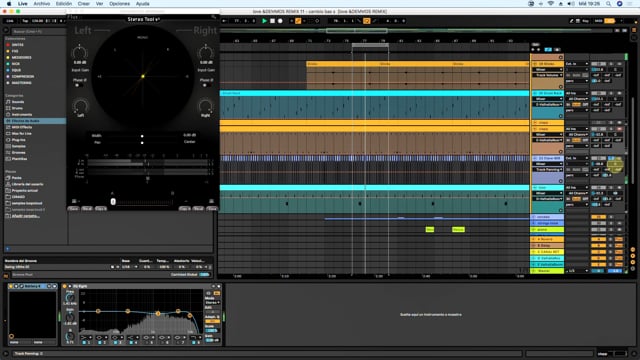Click the Añadir carpeta link
This screenshot has height=360, width=640.
25,216
